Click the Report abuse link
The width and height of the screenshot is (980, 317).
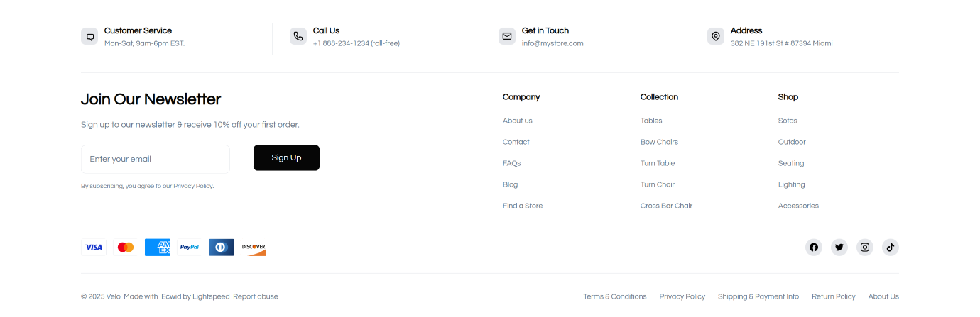256,296
